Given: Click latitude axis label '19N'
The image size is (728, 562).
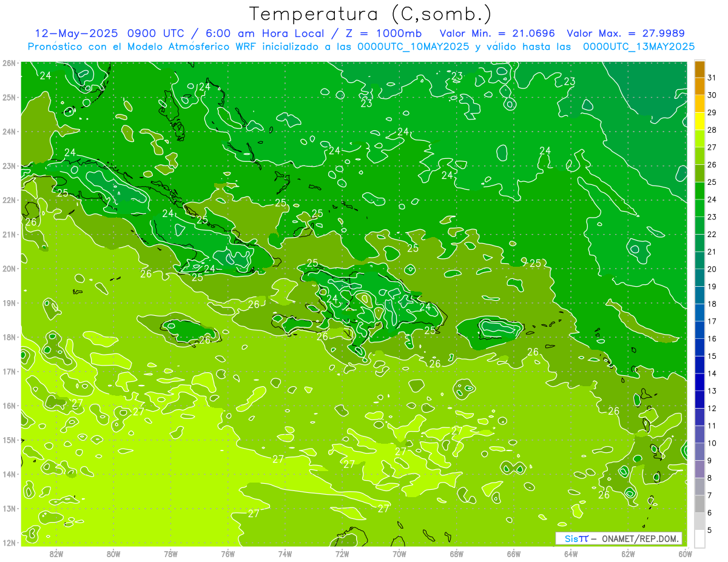Looking at the screenshot, I should click(x=9, y=303).
